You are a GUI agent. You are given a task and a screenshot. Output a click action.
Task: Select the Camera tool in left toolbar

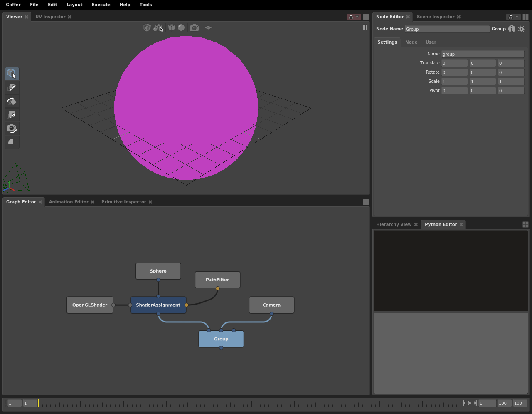(x=12, y=129)
